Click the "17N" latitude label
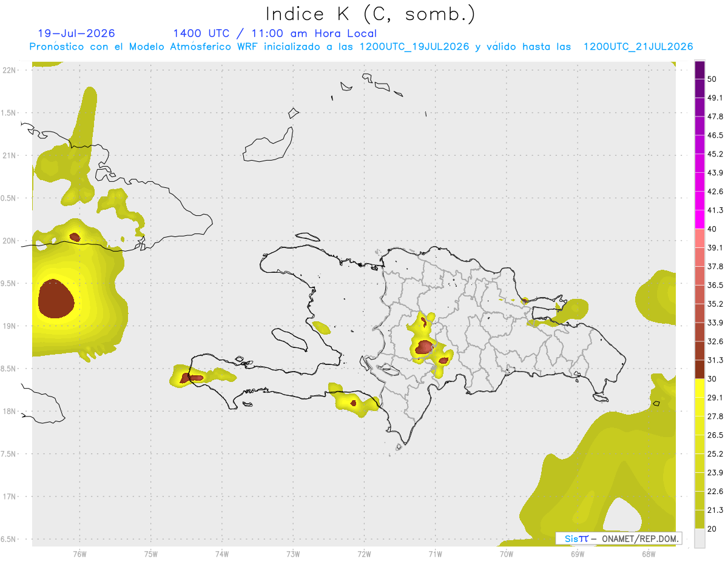Image resolution: width=728 pixels, height=562 pixels. click(x=9, y=497)
